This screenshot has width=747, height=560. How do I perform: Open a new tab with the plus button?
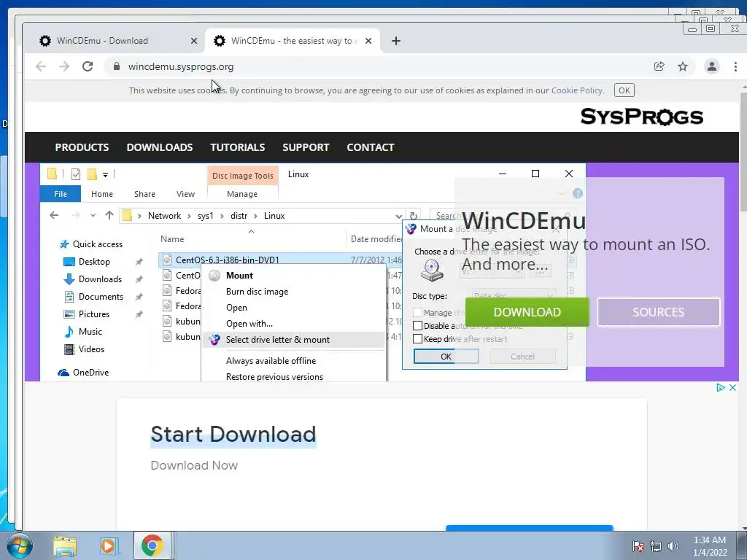396,41
